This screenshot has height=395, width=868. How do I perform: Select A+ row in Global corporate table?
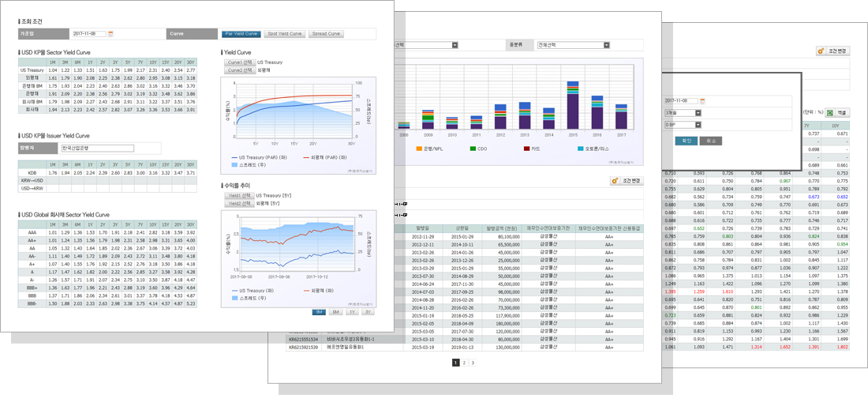(x=107, y=265)
